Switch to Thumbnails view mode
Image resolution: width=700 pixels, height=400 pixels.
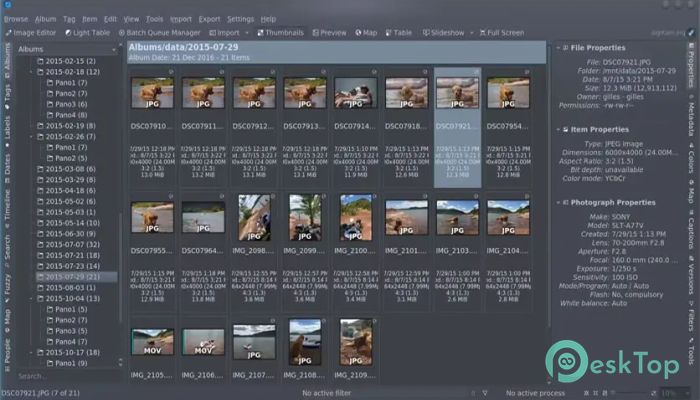tap(280, 33)
